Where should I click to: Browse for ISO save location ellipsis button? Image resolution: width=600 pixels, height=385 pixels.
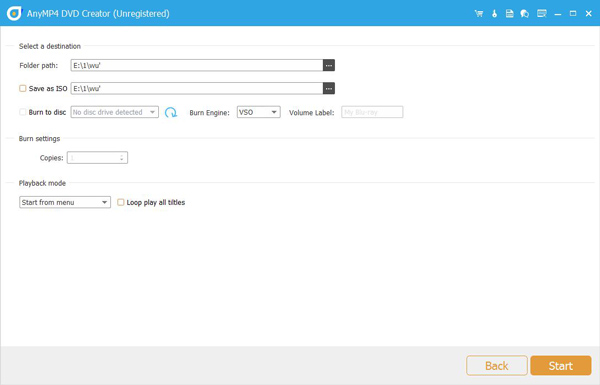[329, 88]
